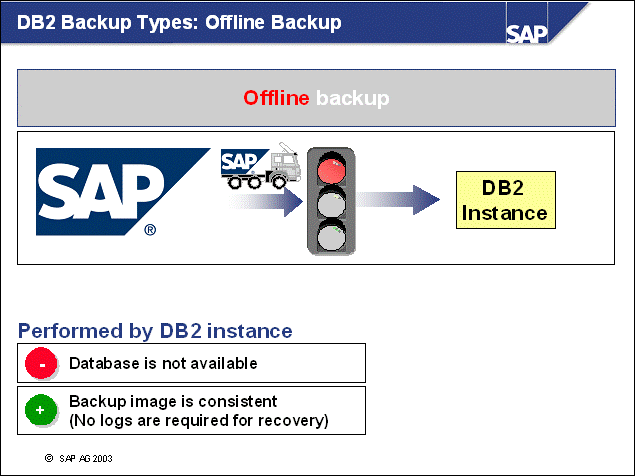Click the arrow pointing to DB2 Instance
The width and height of the screenshot is (635, 476).
(x=400, y=200)
